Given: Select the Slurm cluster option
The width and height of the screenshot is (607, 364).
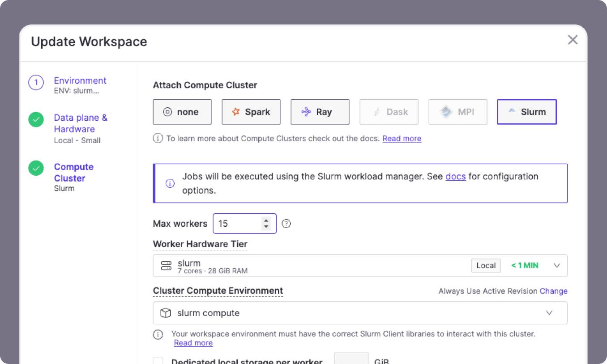Looking at the screenshot, I should 527,112.
